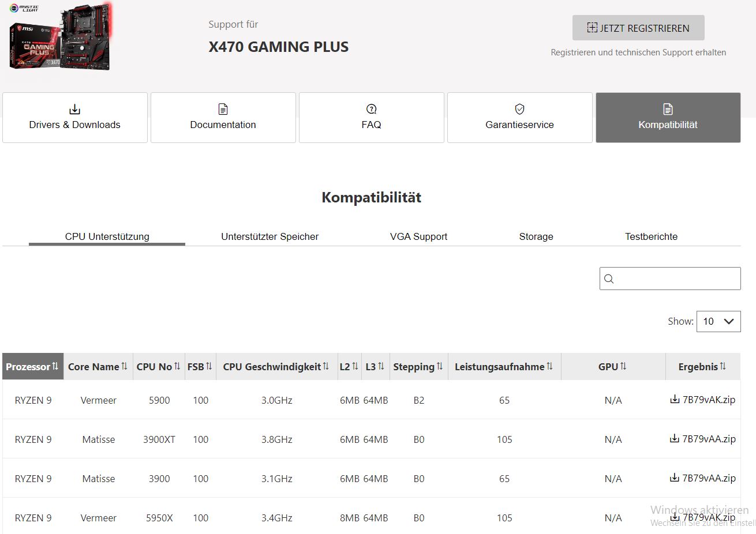Screen dimensions: 756x534
Task: Click the 3900XT CPU No cell
Action: (x=159, y=439)
